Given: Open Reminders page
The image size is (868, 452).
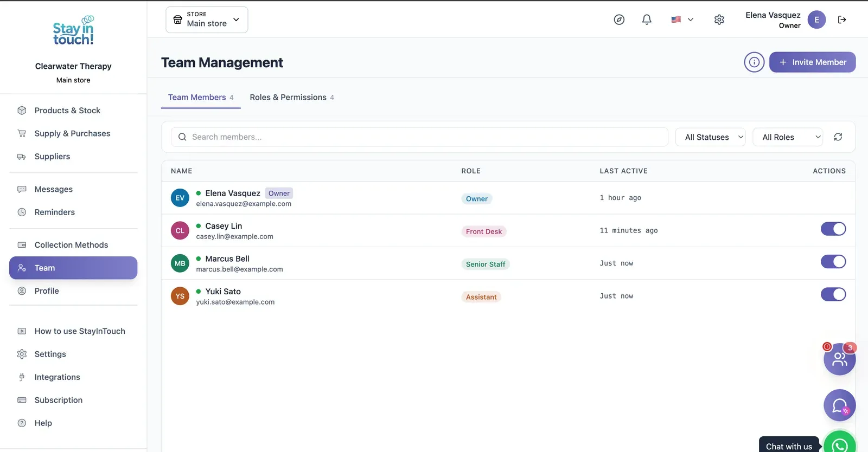Looking at the screenshot, I should (x=73, y=212).
